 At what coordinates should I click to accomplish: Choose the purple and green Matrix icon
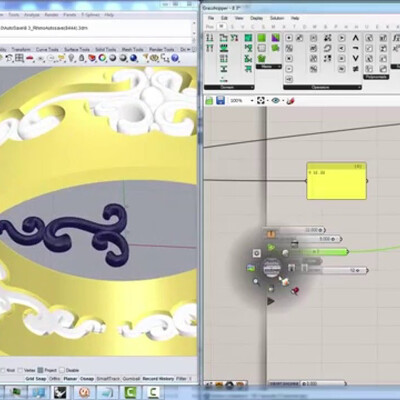275,38
